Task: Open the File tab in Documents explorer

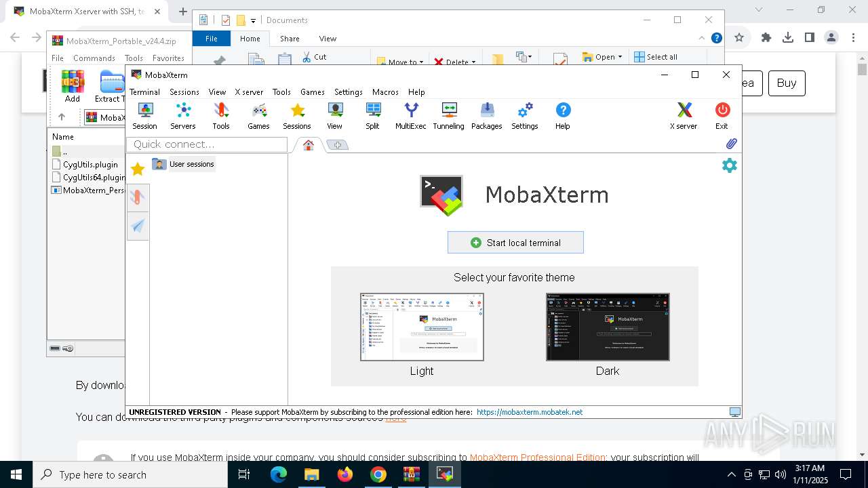Action: coord(212,39)
